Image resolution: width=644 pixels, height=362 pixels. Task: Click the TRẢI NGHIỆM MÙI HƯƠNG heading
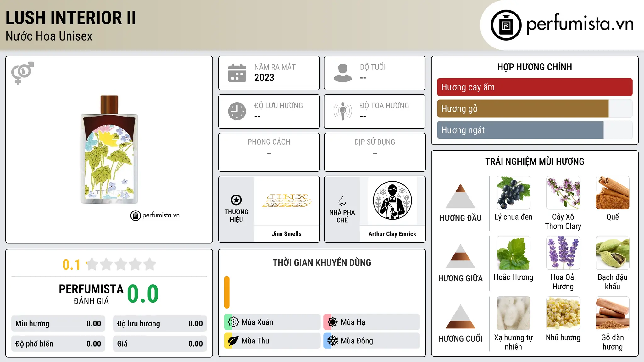[535, 162]
